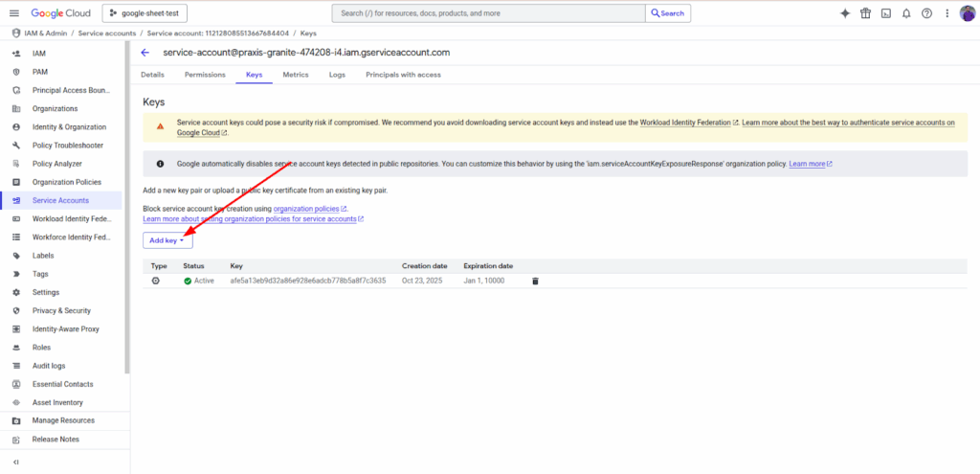Click the organization policies link
Screen dimensions: 980x474
point(306,208)
